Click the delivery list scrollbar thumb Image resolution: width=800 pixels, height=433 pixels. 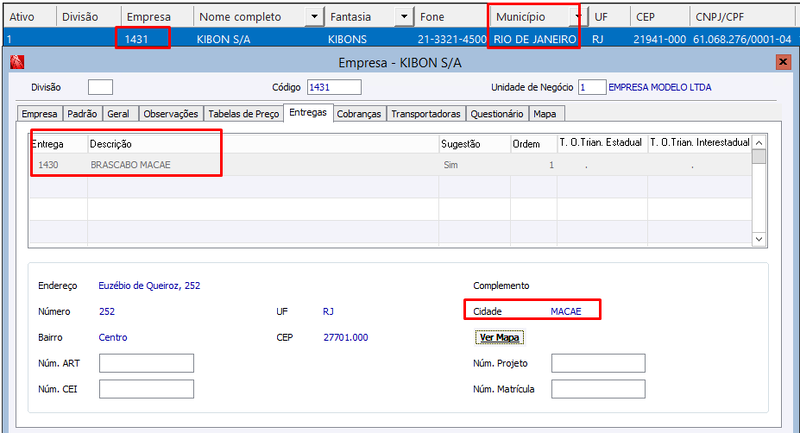point(759,157)
